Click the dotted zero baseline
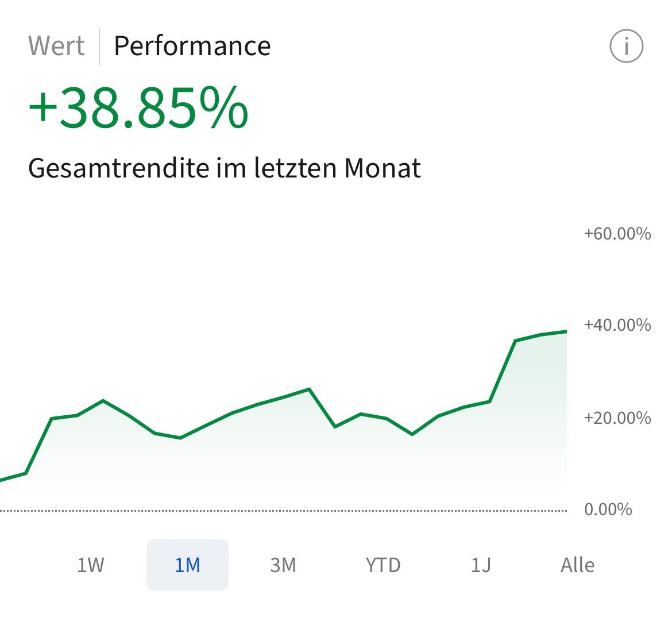 287,510
